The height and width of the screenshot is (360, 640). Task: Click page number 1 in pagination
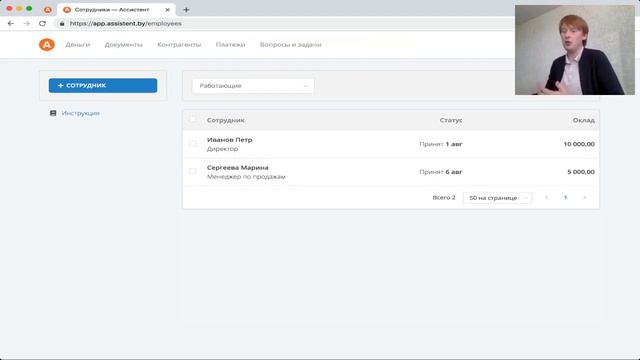click(565, 198)
